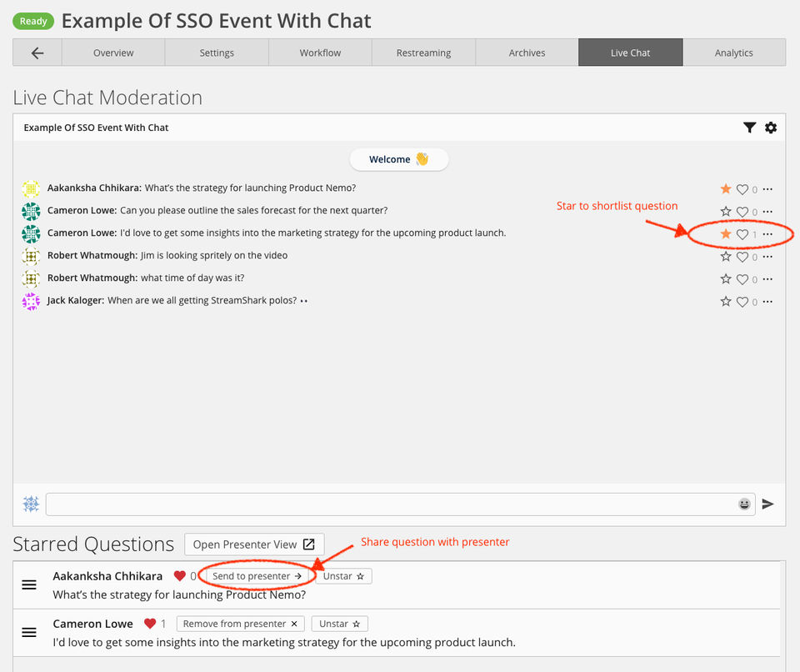Click the Send to presenter button

click(257, 576)
